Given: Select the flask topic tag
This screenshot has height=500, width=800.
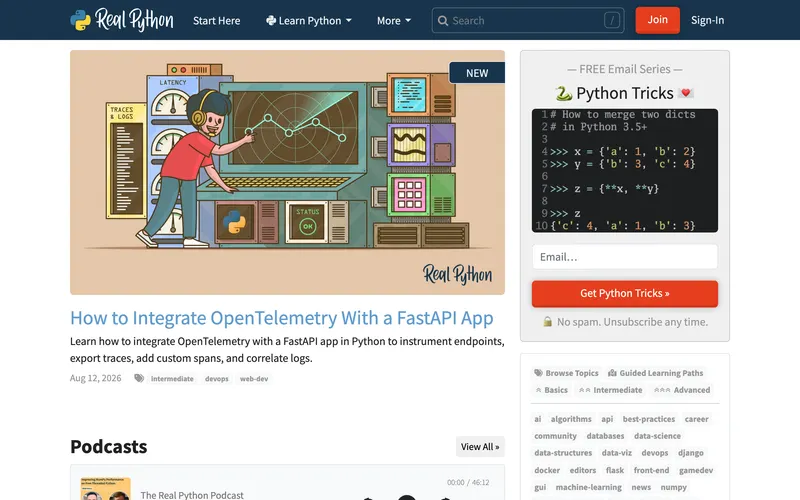Looking at the screenshot, I should [614, 470].
